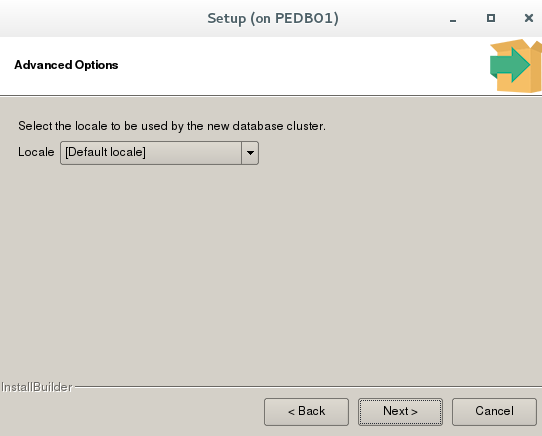
Task: Click the cardboard box installer icon
Action: tap(516, 66)
